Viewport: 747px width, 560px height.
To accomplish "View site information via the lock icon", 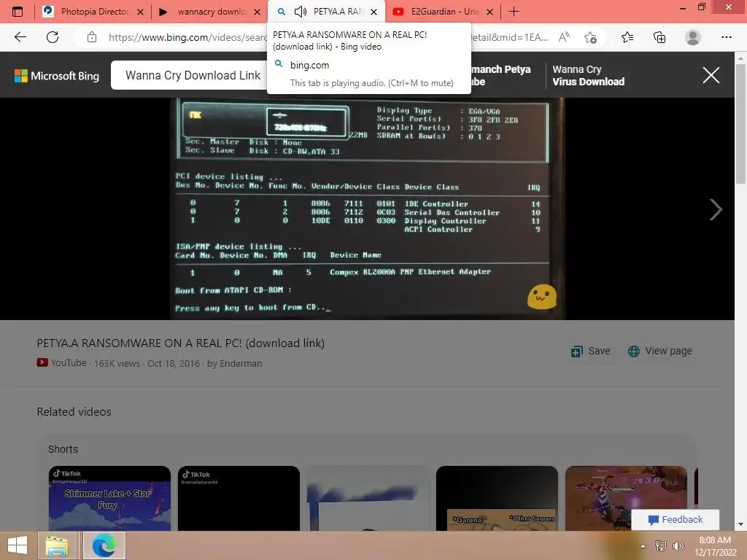I will tap(92, 37).
